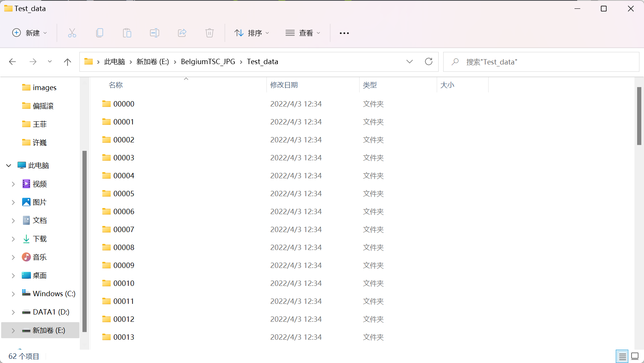This screenshot has height=363, width=644.
Task: Click the folder icon in address bar
Action: pyautogui.click(x=89, y=61)
